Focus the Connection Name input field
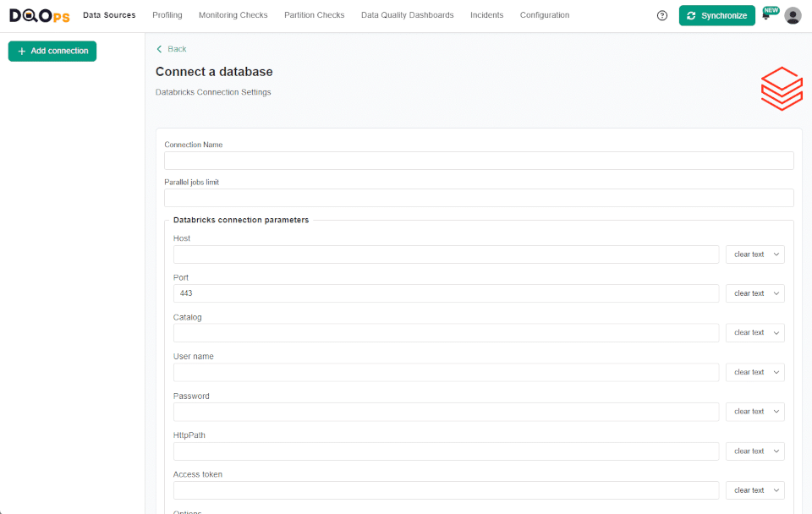The image size is (812, 514). (479, 161)
